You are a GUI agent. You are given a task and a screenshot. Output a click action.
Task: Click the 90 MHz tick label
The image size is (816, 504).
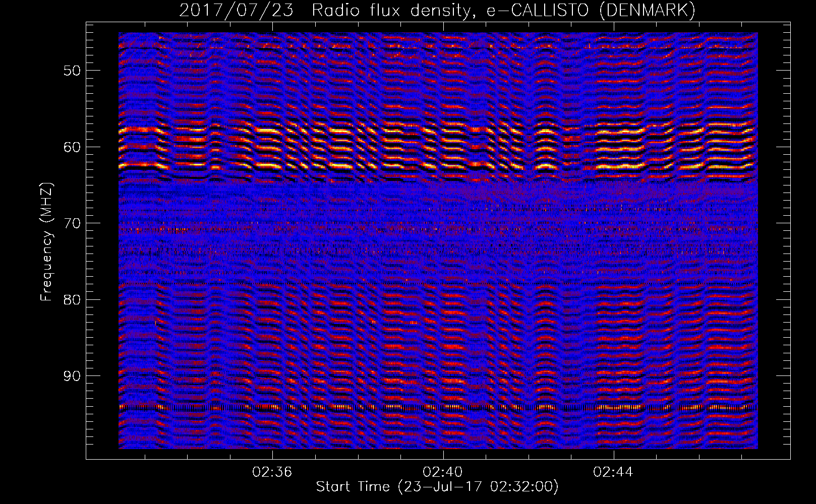coord(72,376)
